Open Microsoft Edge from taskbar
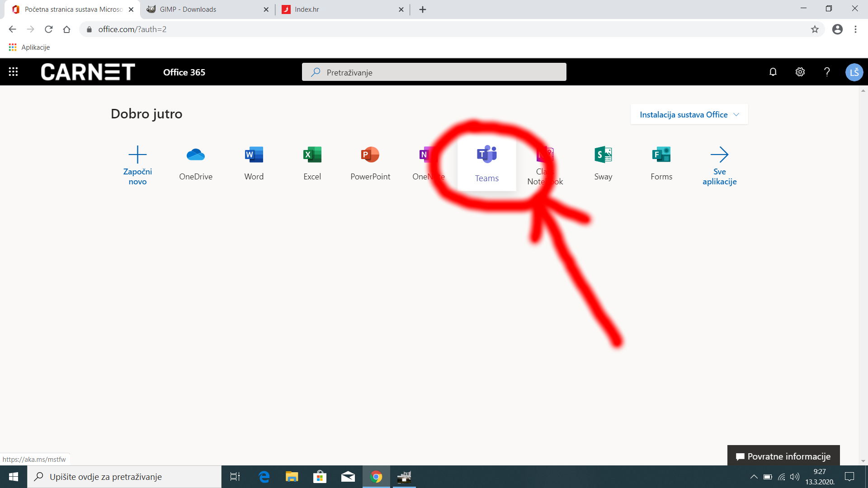868x488 pixels. pyautogui.click(x=264, y=477)
